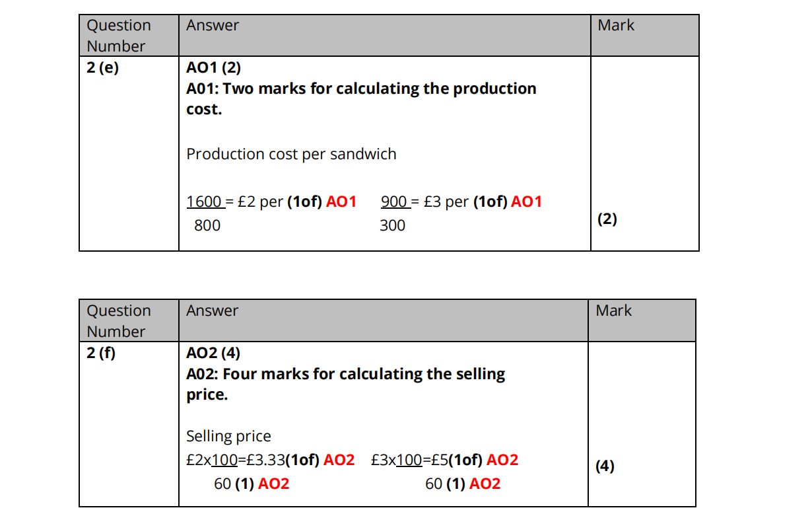This screenshot has width=812, height=514.
Task: Select the 'AO1 (2)' bold heading
Action: pos(213,67)
